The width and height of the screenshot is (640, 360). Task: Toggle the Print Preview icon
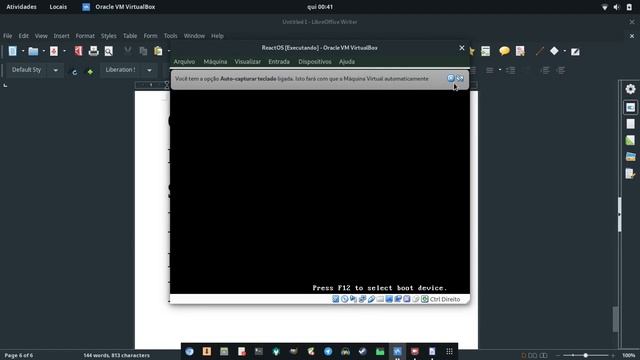109,51
